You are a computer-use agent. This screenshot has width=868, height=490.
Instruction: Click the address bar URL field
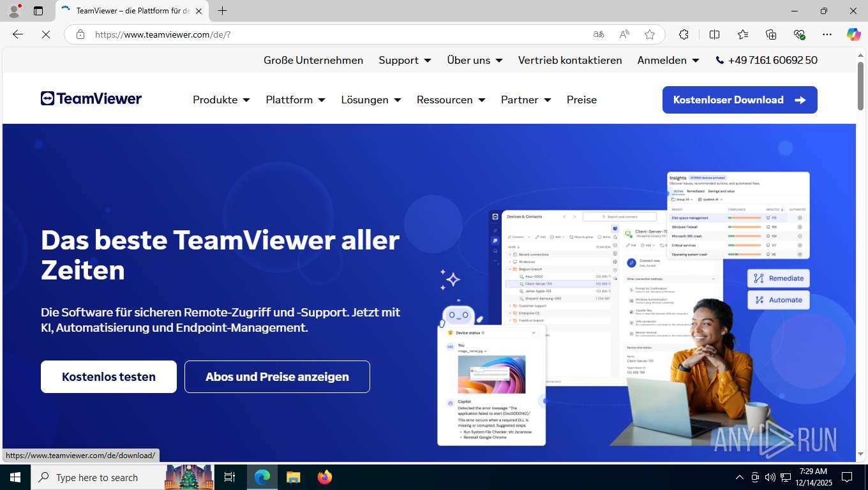(338, 34)
